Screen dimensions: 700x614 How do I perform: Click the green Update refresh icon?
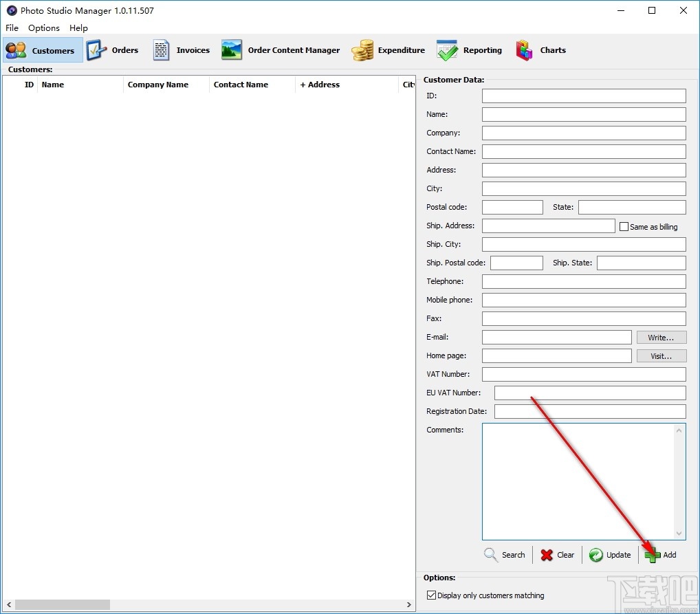pyautogui.click(x=596, y=555)
